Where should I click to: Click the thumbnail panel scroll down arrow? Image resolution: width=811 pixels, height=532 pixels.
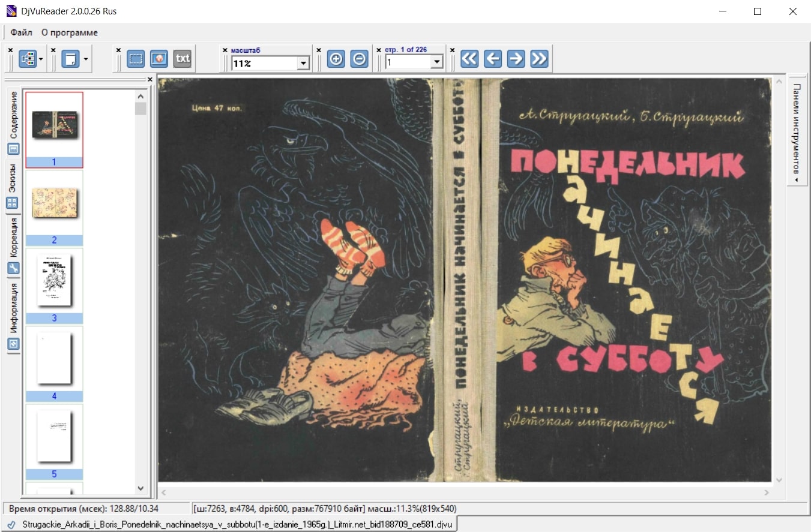(141, 488)
